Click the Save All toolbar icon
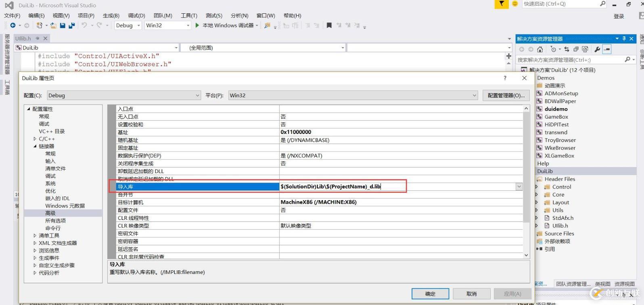 (71, 25)
